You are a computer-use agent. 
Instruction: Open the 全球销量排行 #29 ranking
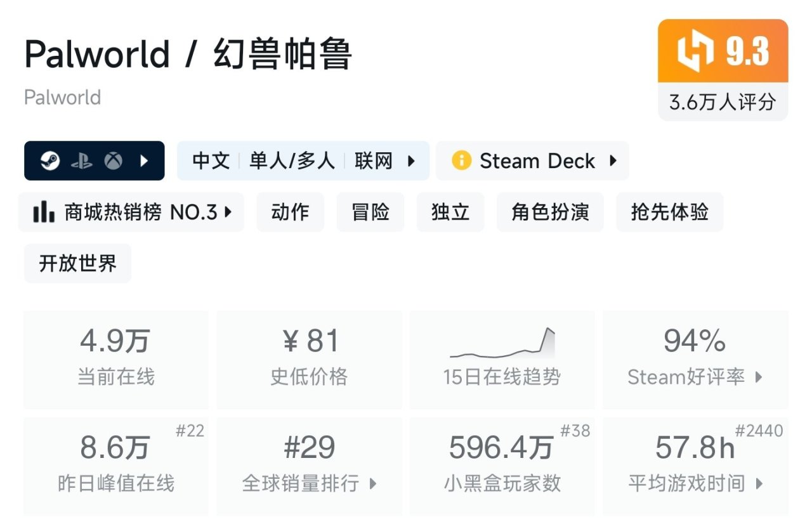tap(310, 466)
